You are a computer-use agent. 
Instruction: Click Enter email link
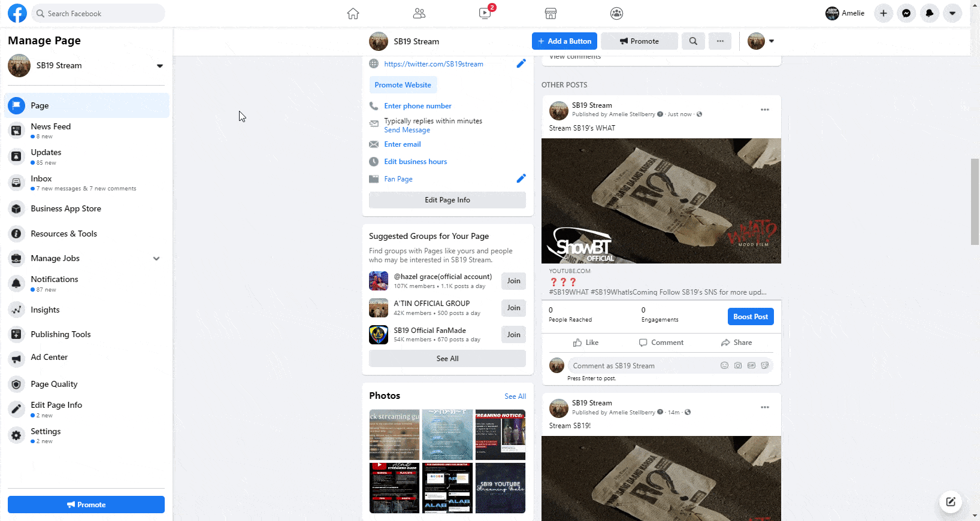tap(403, 144)
